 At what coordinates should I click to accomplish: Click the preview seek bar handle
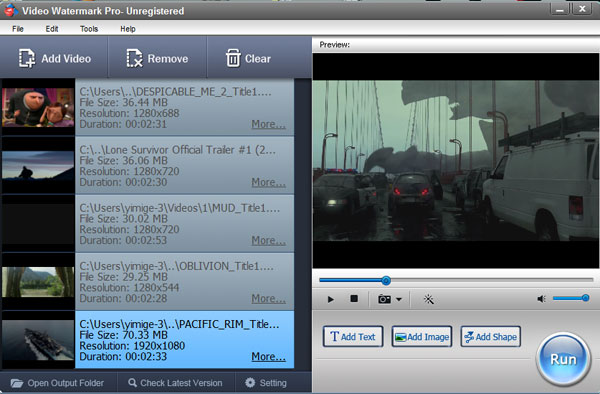[386, 281]
